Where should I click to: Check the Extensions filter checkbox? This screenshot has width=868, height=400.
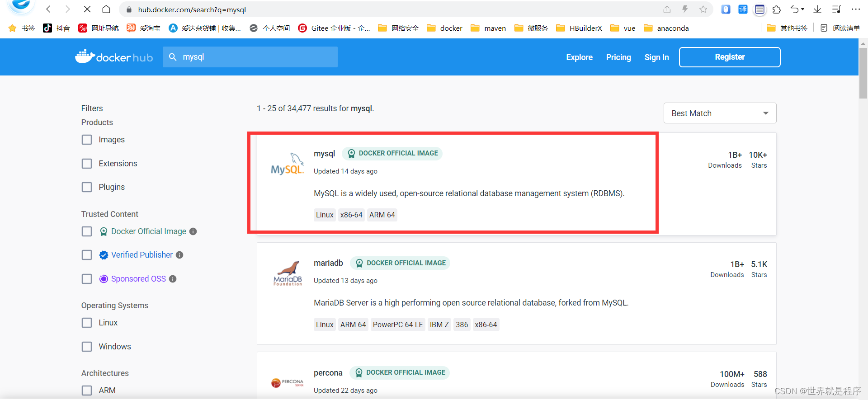87,164
